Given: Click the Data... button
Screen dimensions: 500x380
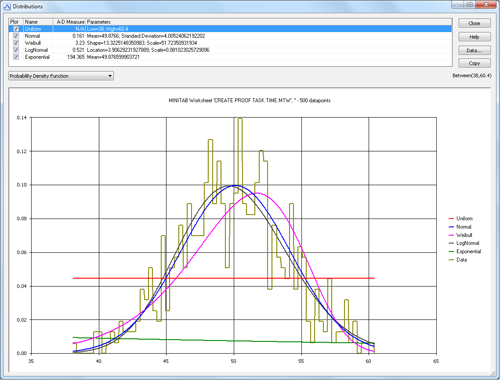Looking at the screenshot, I should coord(474,50).
